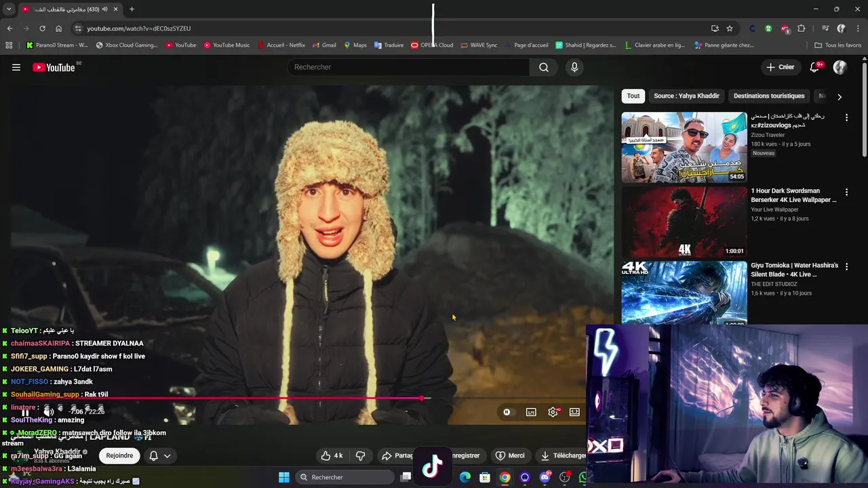Go to the YouTube home logo
868x488 pixels.
54,67
